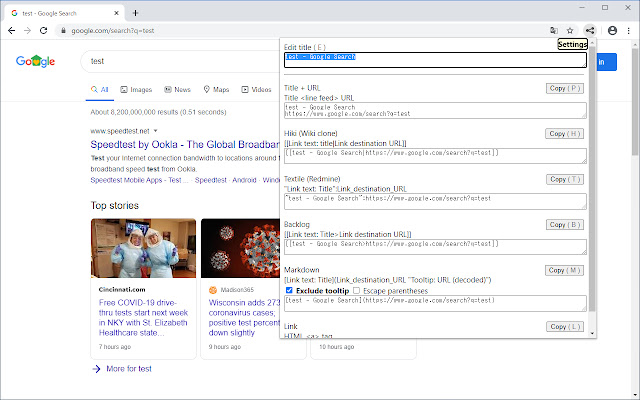
Task: Switch to the News search tab
Action: 176,90
